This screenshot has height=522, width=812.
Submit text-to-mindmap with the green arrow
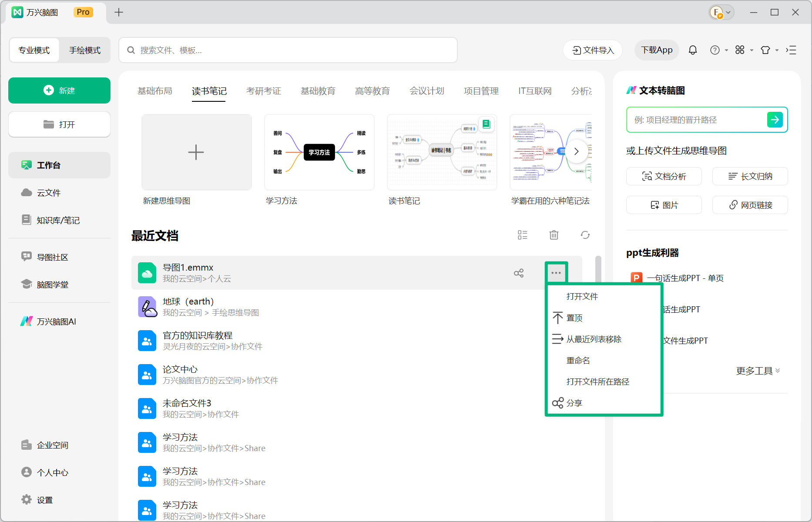point(775,119)
